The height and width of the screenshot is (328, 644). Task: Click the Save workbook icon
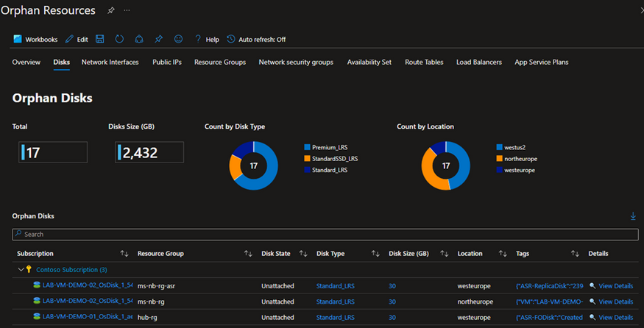pos(100,39)
